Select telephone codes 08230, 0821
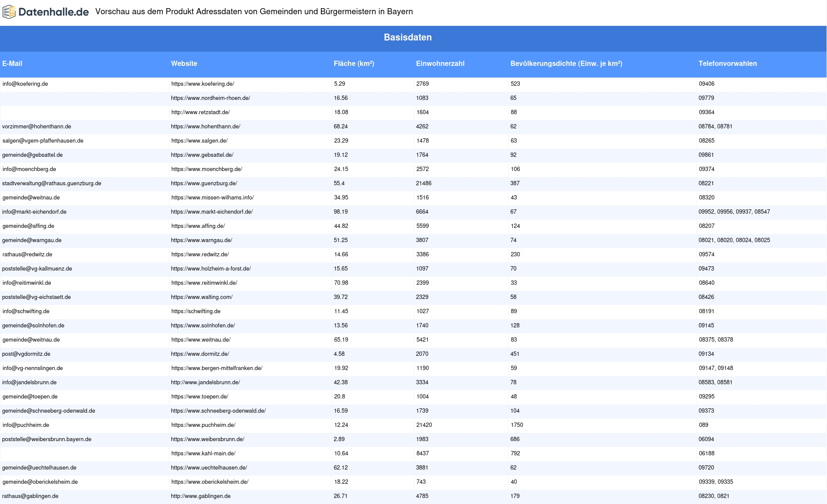 [714, 496]
